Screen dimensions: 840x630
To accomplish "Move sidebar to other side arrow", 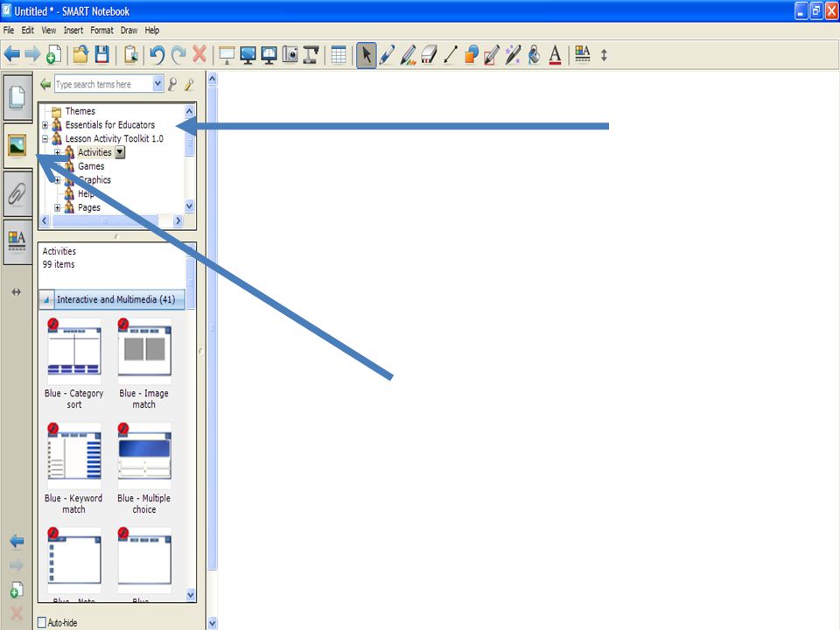I will tap(17, 292).
